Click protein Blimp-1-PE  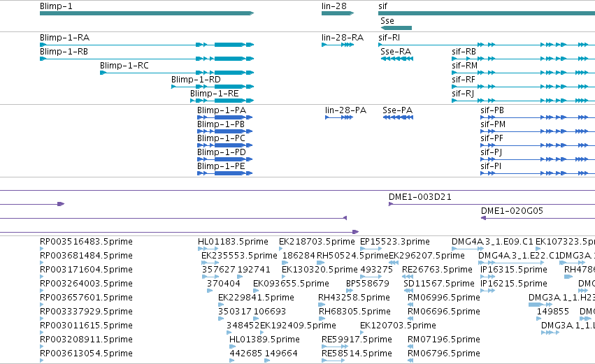[x=224, y=174]
